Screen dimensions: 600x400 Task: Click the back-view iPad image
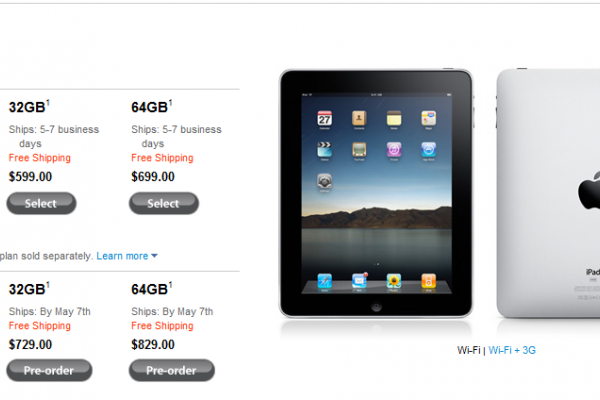pyautogui.click(x=548, y=193)
